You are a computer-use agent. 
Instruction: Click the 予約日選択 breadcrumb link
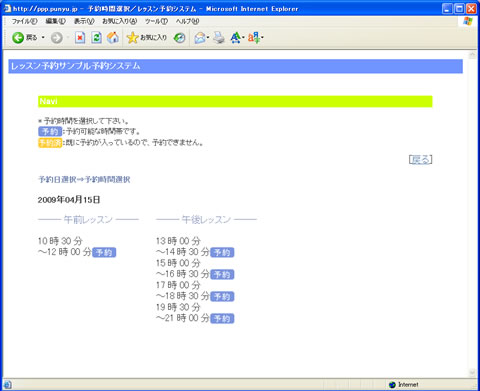tap(58, 180)
